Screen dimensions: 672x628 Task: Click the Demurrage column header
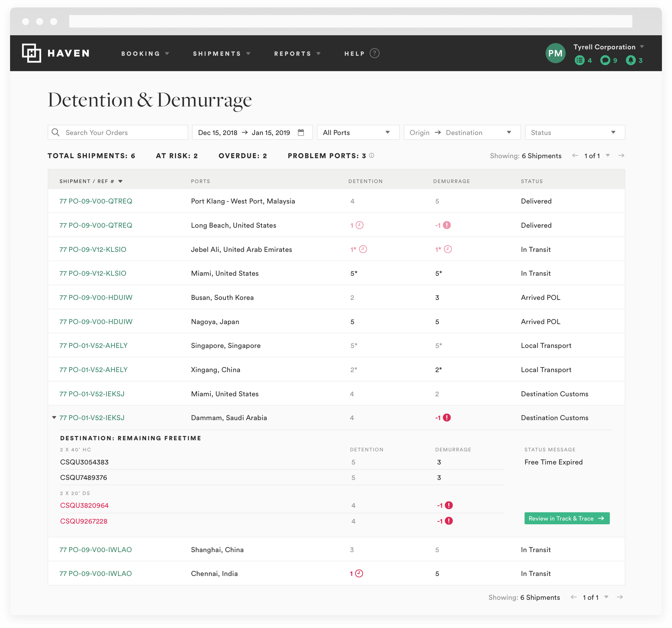click(x=451, y=182)
